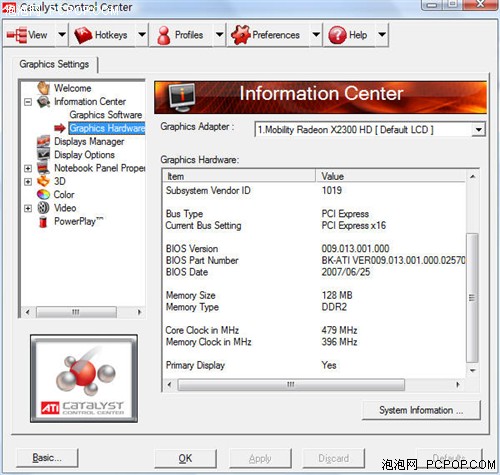Click the Welcome hand icon in tree
This screenshot has width=500, height=475.
click(x=43, y=88)
